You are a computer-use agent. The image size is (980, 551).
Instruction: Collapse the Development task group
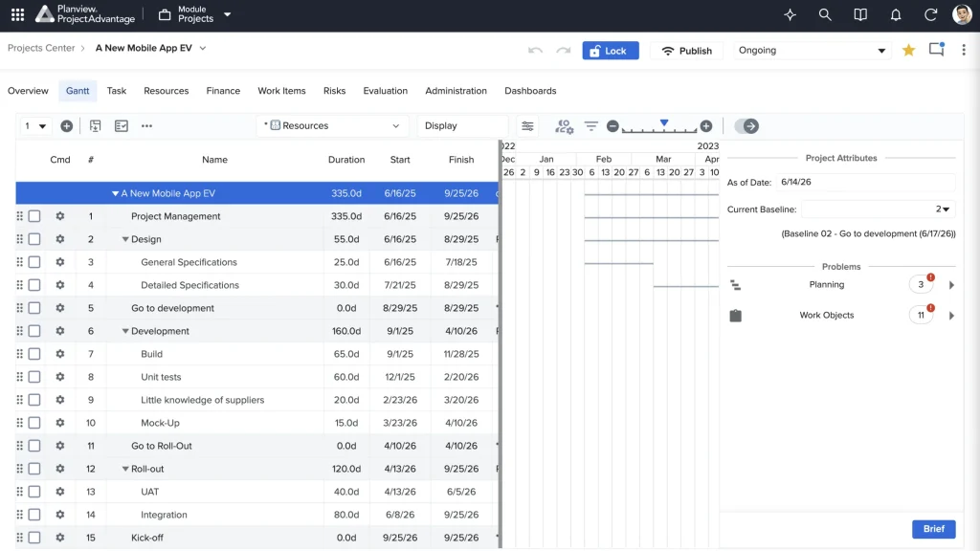[x=125, y=331]
